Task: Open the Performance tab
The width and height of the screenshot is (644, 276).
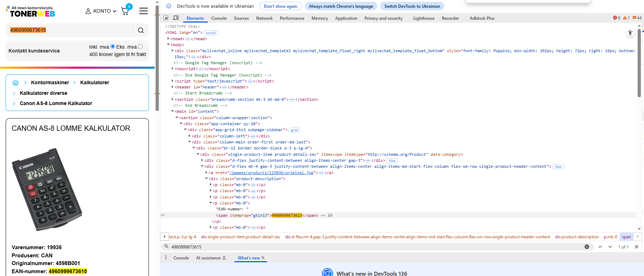Action: tap(292, 18)
